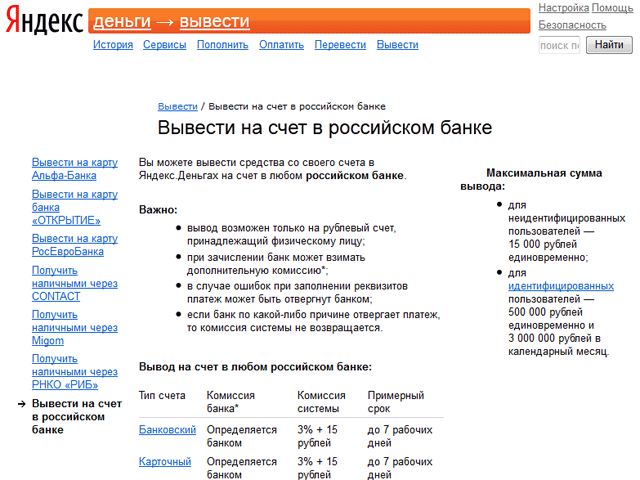Open the Оплатить menu item

(x=281, y=45)
